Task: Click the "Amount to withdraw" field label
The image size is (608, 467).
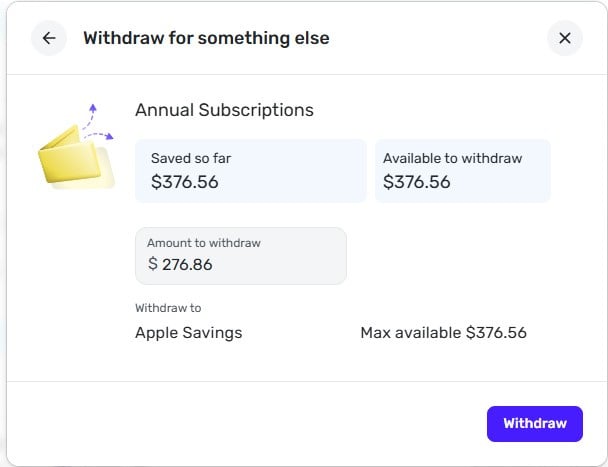Action: coord(204,243)
